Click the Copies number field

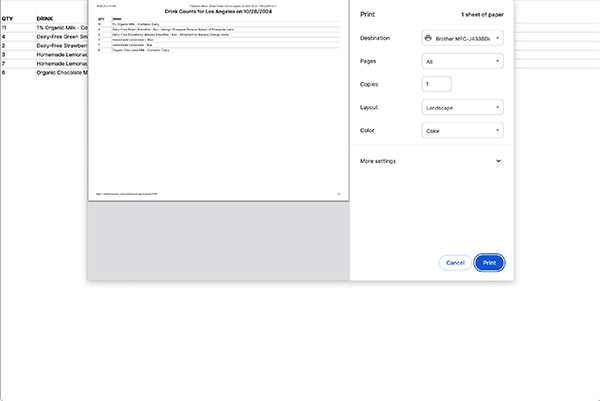[437, 84]
